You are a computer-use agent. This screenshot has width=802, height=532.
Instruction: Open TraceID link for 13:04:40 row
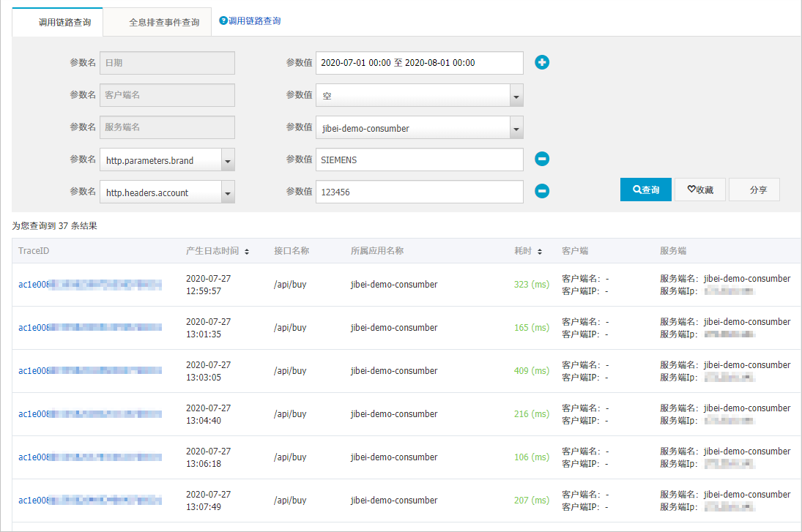pyautogui.click(x=90, y=414)
